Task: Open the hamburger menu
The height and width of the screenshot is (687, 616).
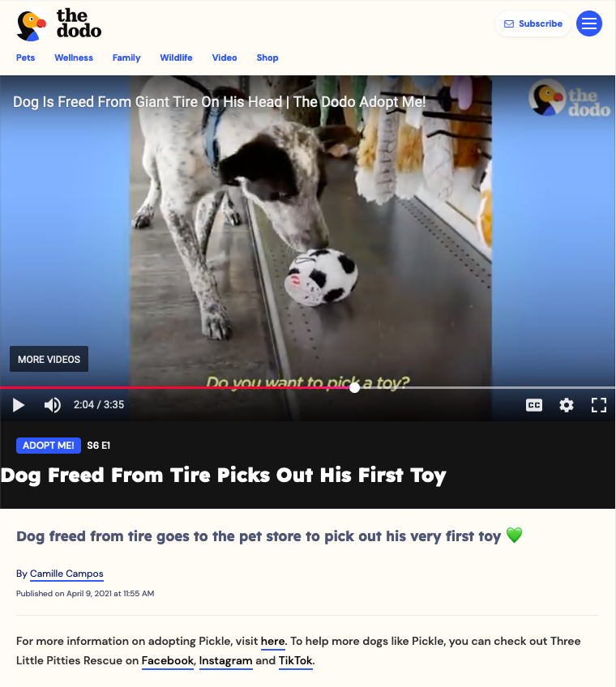Action: point(588,23)
